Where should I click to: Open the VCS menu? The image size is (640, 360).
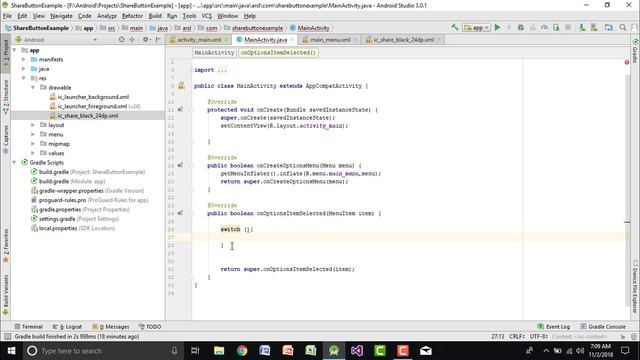tap(207, 16)
